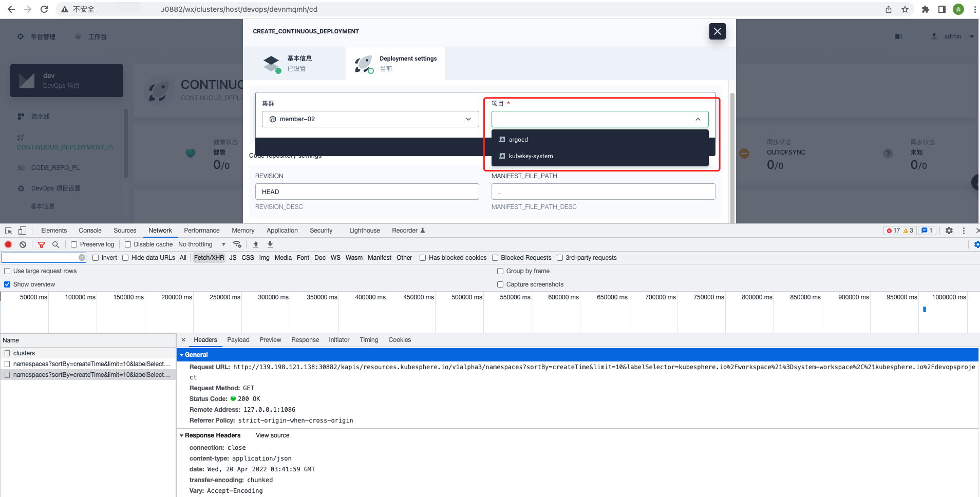Clear the network log
Viewport: 980px width, 497px height.
(x=23, y=244)
